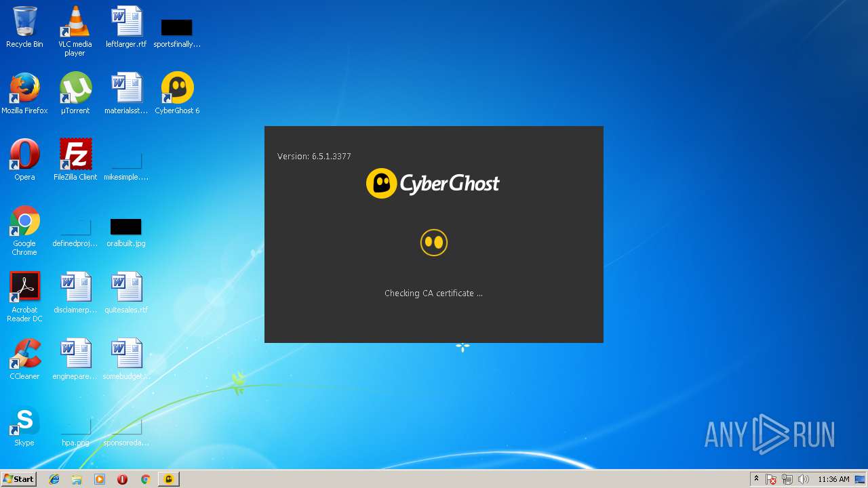The image size is (868, 488).
Task: Open the µTorrent desktop shortcut
Action: [75, 94]
